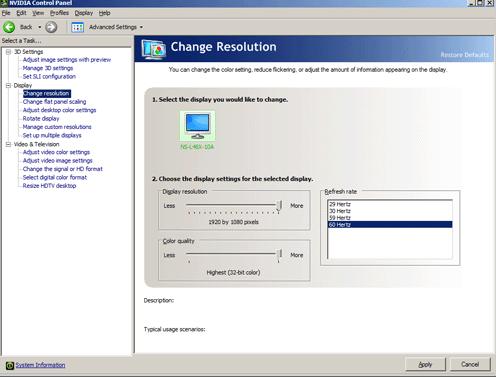This screenshot has height=377, width=496.
Task: Open the Help menu
Action: (x=104, y=13)
